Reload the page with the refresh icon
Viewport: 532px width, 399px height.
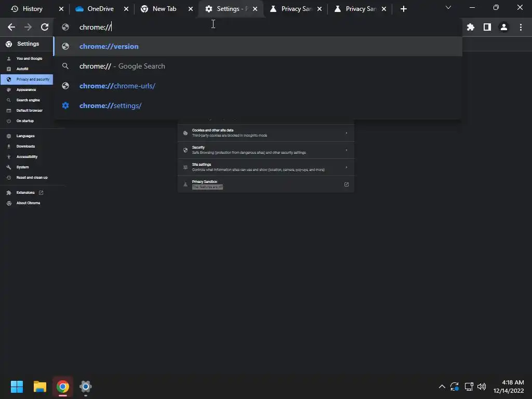coord(45,27)
